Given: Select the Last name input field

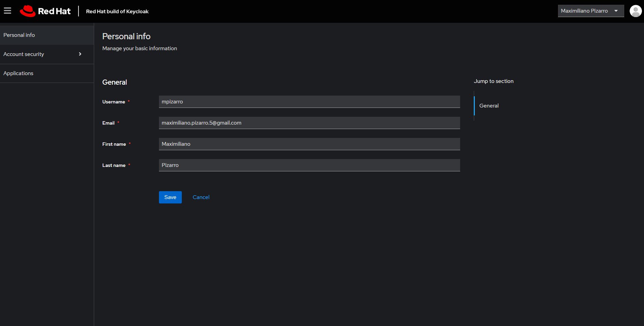Looking at the screenshot, I should [309, 165].
